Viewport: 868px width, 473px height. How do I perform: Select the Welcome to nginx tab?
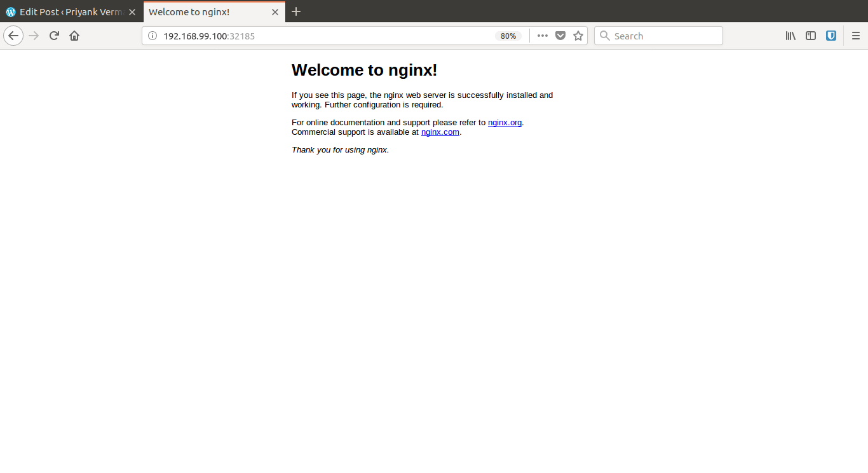pyautogui.click(x=203, y=11)
